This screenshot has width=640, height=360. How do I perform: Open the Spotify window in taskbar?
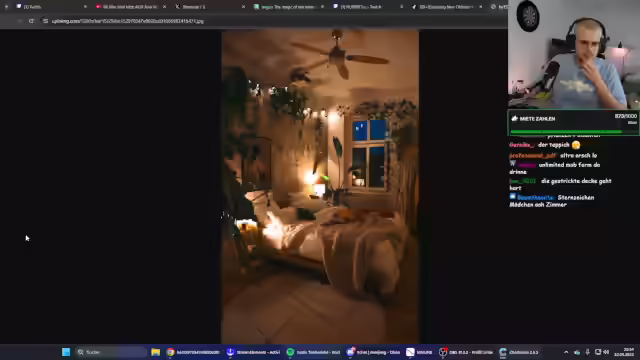pos(313,352)
